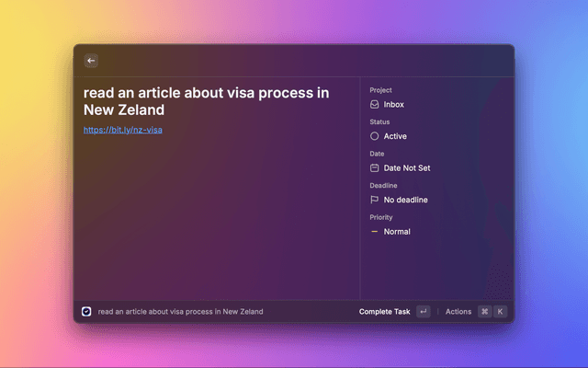Click the calendar icon beside Date
Screen dimensions: 588x368
point(375,168)
